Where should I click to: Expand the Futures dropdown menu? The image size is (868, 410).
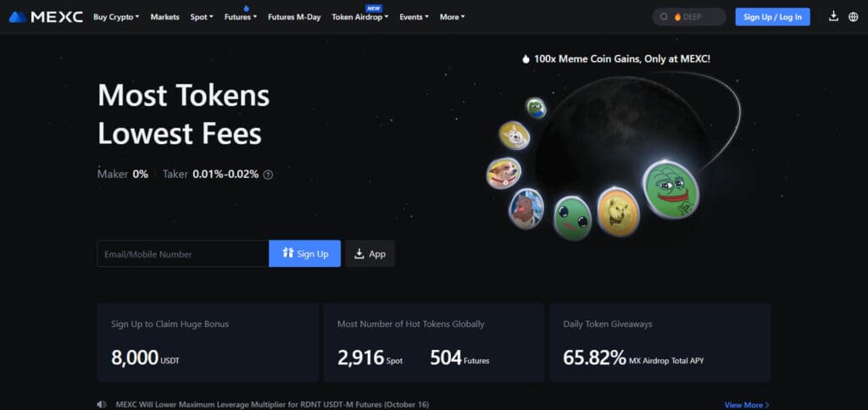pyautogui.click(x=241, y=17)
